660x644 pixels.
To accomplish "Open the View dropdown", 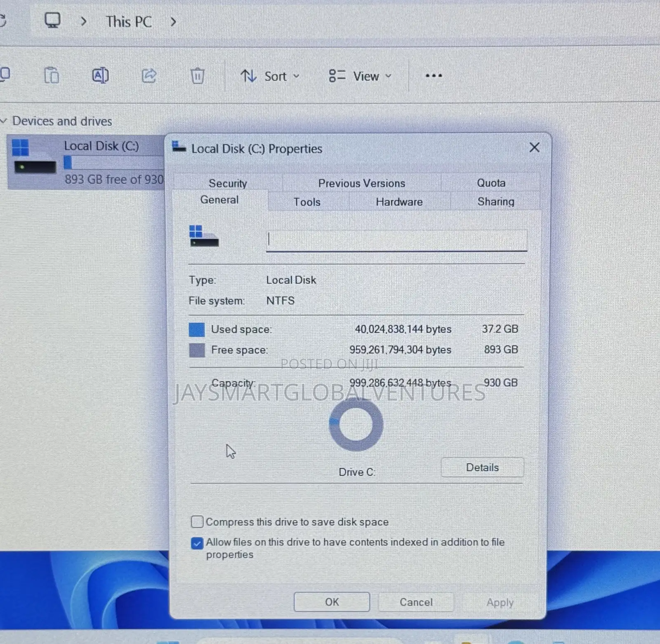I will click(360, 76).
